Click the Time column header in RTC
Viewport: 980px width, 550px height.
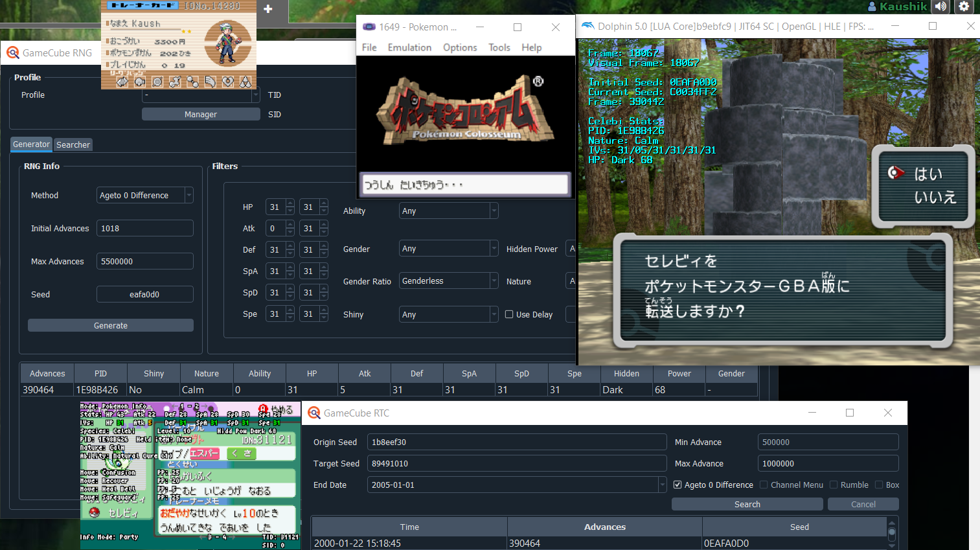409,527
